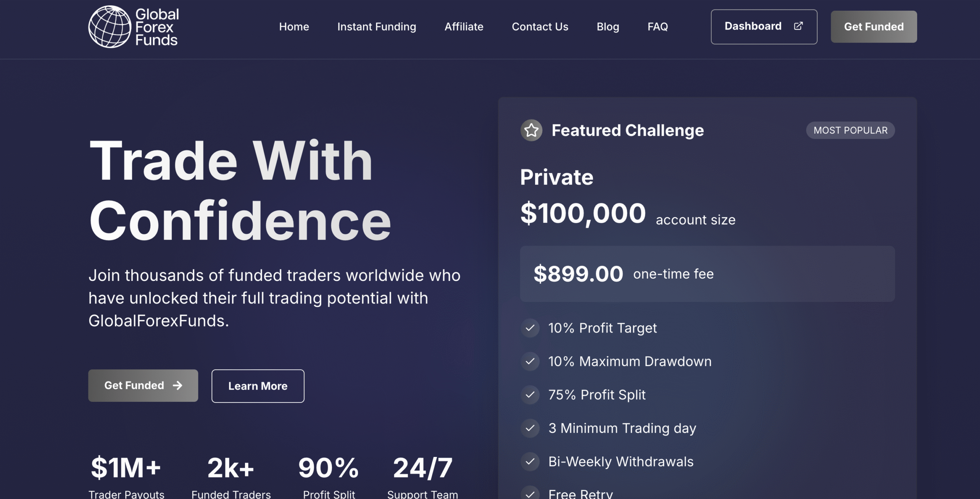Open the FAQ nav item
This screenshot has width=980, height=499.
pyautogui.click(x=658, y=27)
